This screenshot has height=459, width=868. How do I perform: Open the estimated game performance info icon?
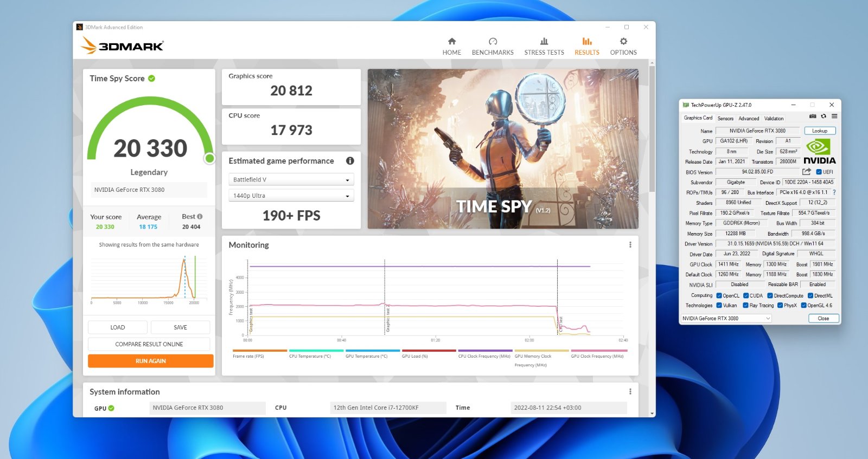pos(350,161)
